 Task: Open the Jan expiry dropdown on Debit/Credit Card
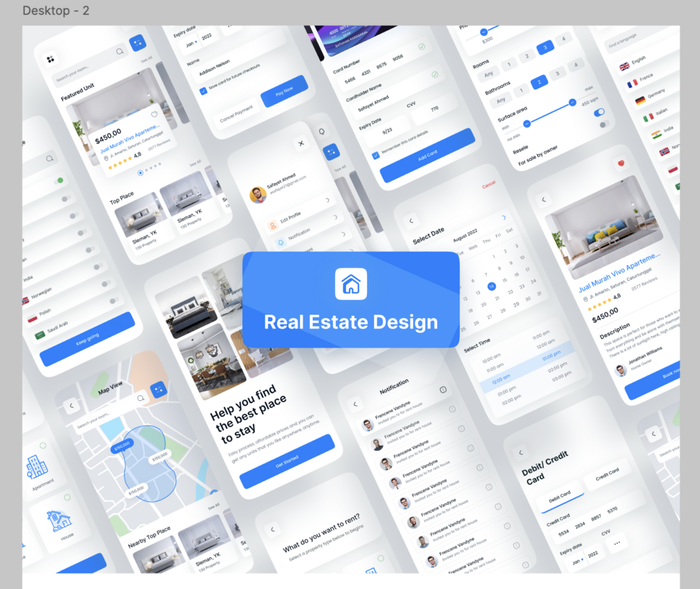pyautogui.click(x=577, y=561)
